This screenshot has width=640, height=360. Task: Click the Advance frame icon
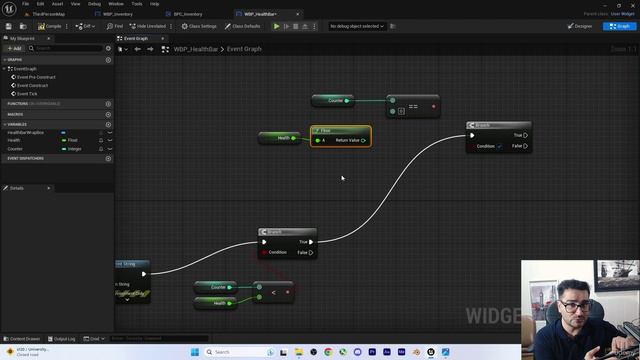coord(287,26)
